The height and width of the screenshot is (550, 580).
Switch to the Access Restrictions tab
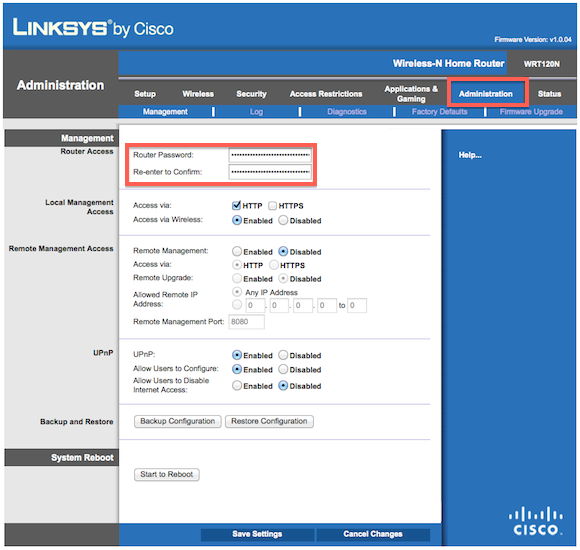tap(326, 94)
